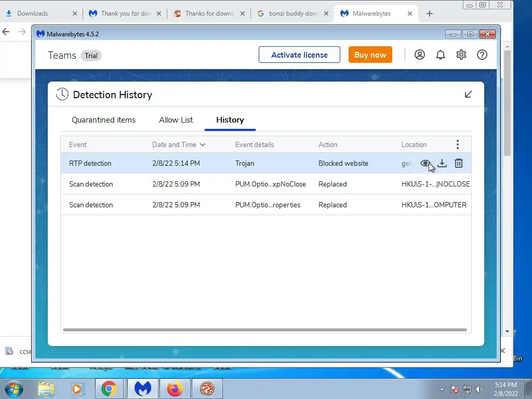
Task: Switch to the 'Thanks for downl' browser tab
Action: pyautogui.click(x=209, y=14)
